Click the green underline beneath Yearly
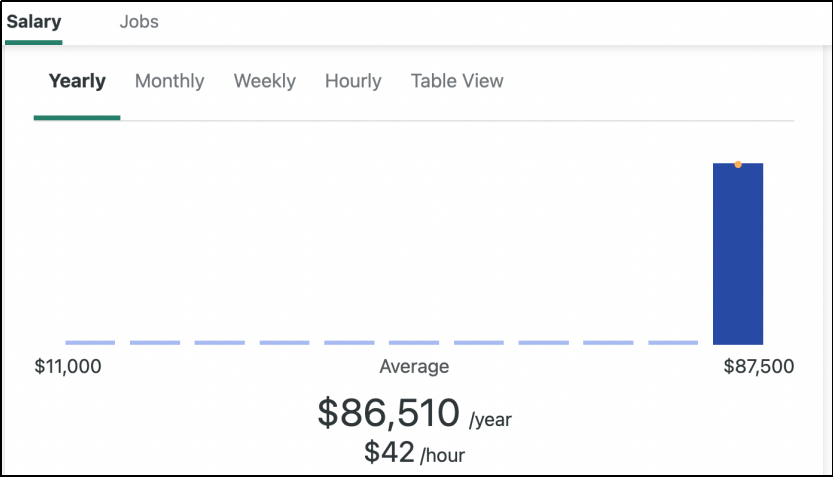 point(77,118)
